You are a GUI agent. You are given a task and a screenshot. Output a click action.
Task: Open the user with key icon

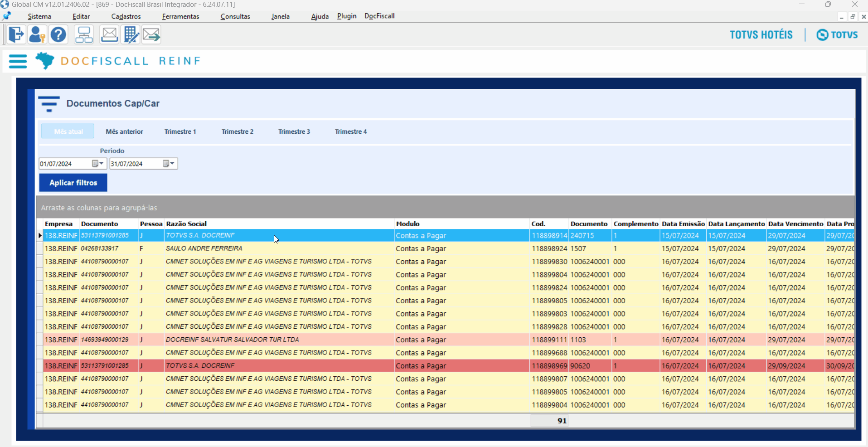37,34
